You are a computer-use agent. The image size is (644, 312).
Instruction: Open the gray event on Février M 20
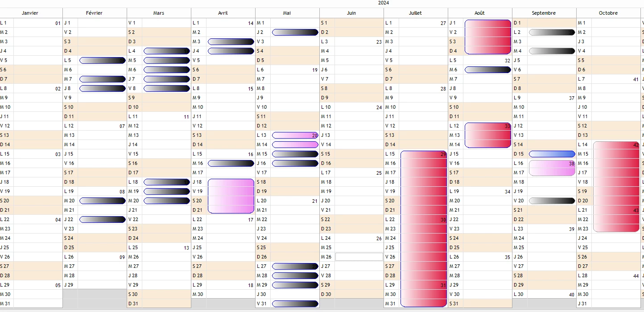coord(103,201)
